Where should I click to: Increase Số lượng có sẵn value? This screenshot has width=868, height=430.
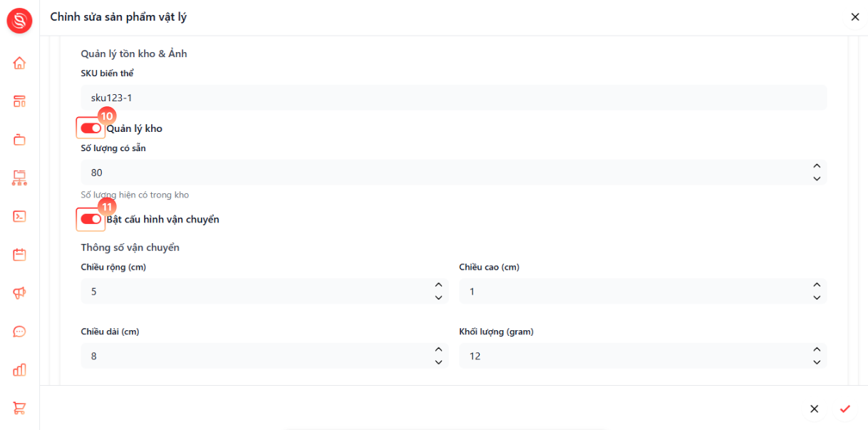(x=817, y=166)
